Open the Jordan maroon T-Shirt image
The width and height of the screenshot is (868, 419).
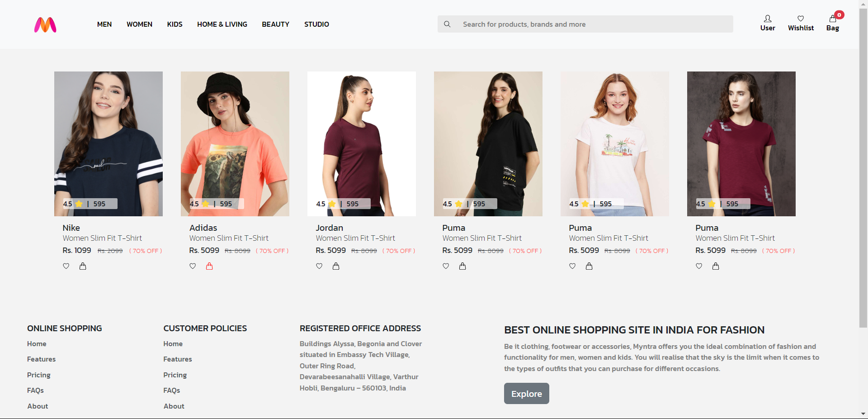tap(362, 144)
